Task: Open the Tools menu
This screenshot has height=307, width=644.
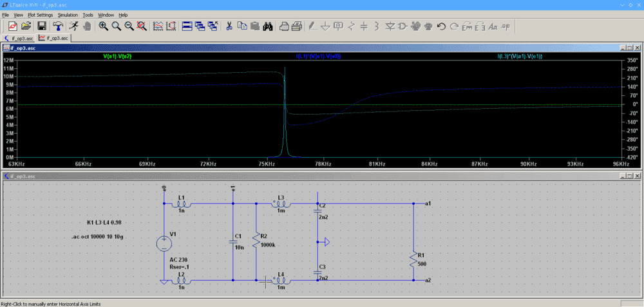Action: tap(88, 14)
